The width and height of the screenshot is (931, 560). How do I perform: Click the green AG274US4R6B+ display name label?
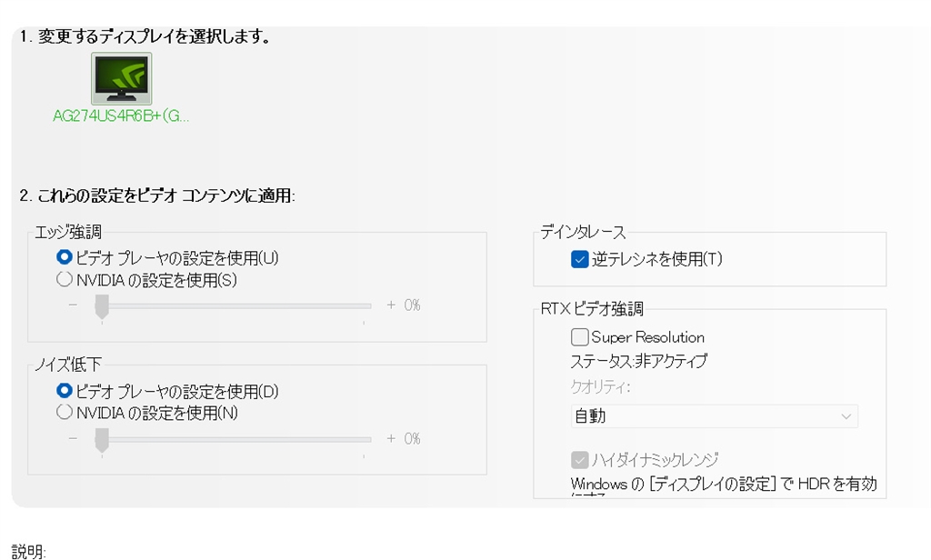122,115
